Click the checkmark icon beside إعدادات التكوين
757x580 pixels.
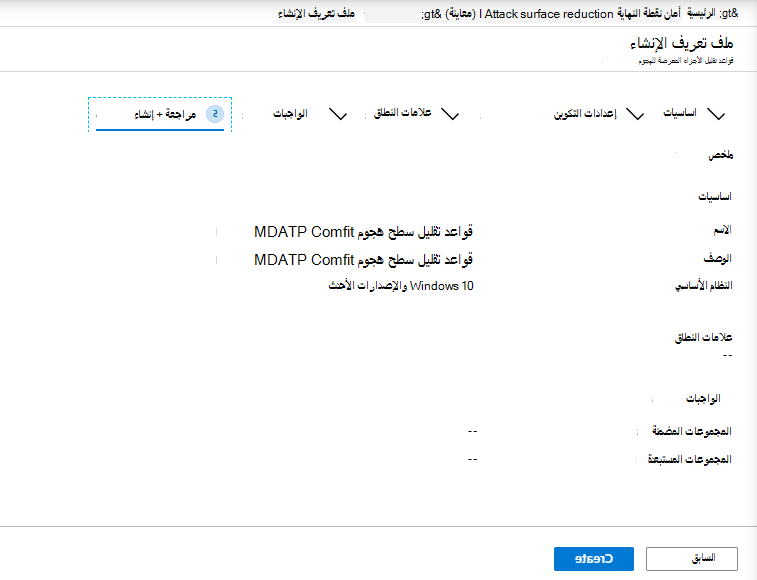[x=635, y=115]
